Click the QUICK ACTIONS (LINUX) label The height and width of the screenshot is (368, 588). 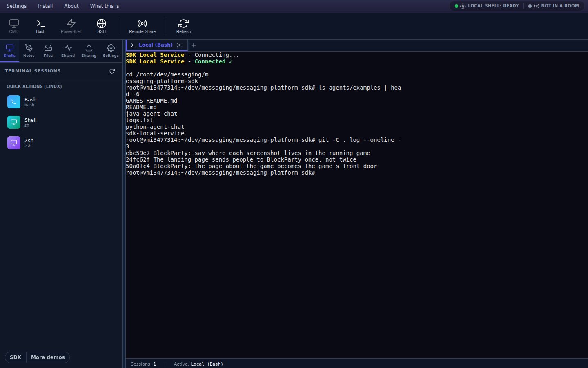click(34, 86)
